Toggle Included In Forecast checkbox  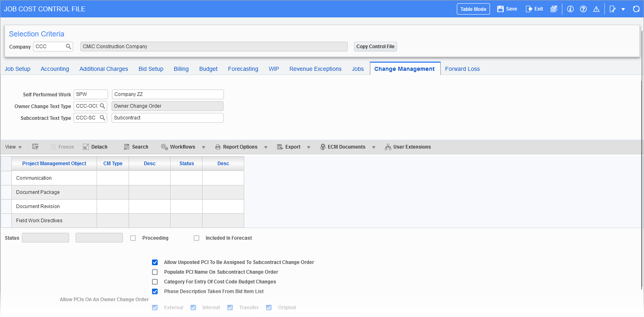[196, 238]
